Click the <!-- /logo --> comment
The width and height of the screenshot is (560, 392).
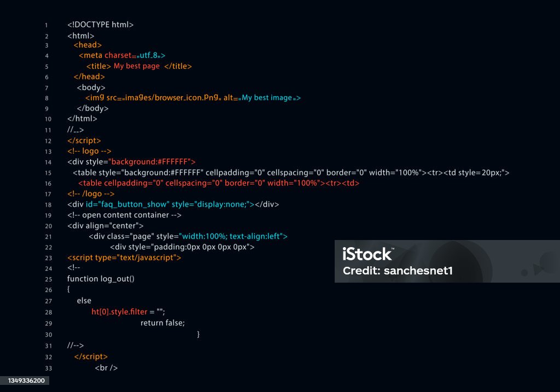[x=91, y=194]
